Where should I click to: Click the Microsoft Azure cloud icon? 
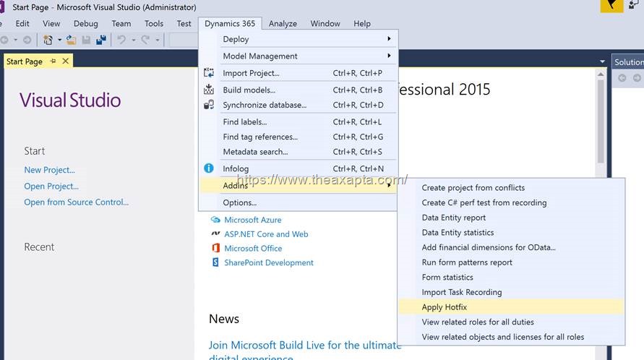(x=215, y=220)
